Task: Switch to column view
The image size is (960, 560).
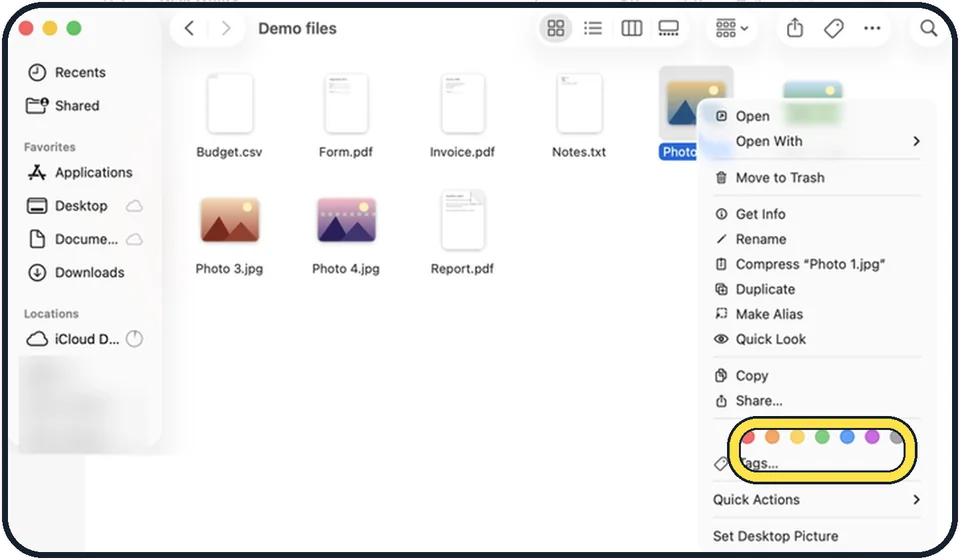Action: pos(631,28)
